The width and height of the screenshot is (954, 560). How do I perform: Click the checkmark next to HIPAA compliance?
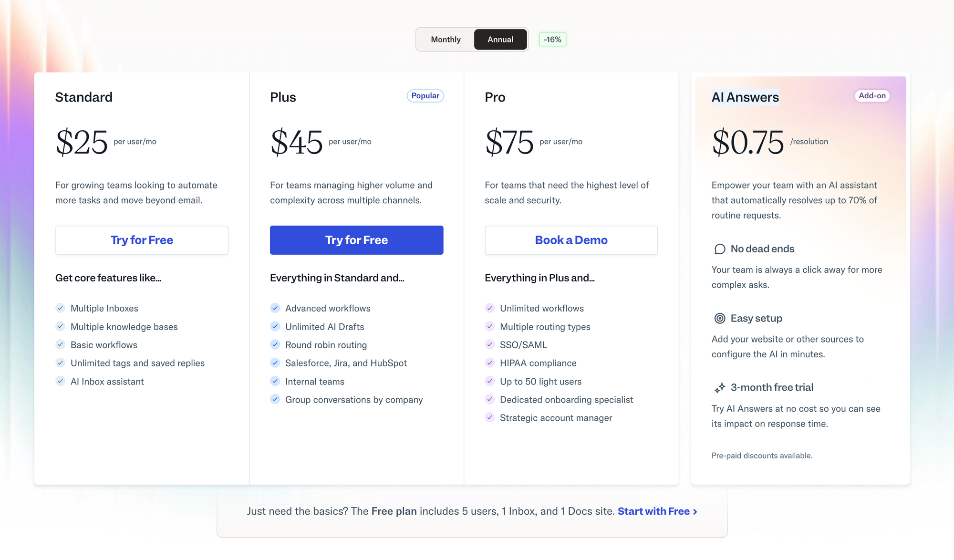coord(490,363)
